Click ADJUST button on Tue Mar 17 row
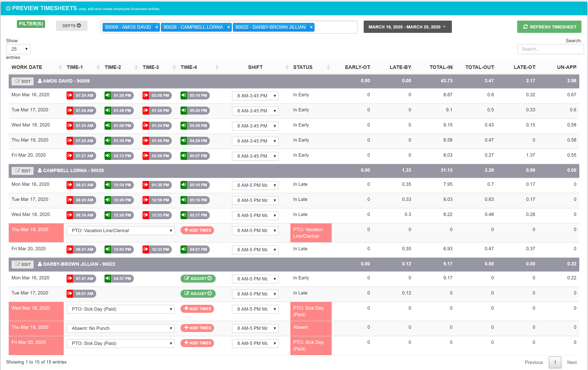This screenshot has height=370, width=588. [198, 293]
